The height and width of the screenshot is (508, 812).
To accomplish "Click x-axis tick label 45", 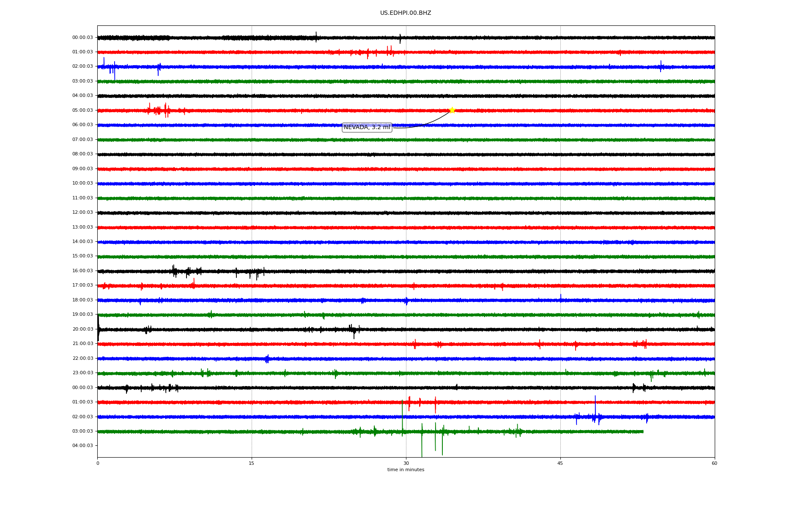I will point(560,464).
